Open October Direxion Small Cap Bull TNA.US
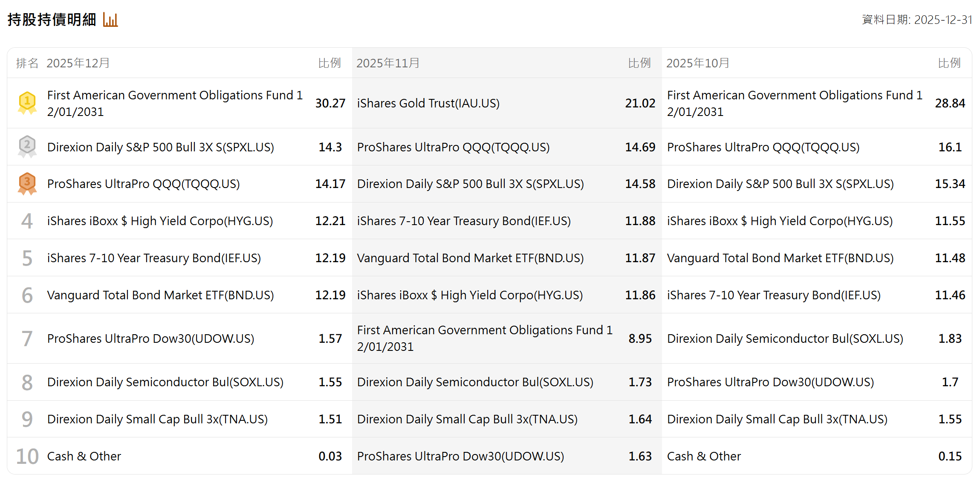This screenshot has height=486, width=980. point(777,419)
